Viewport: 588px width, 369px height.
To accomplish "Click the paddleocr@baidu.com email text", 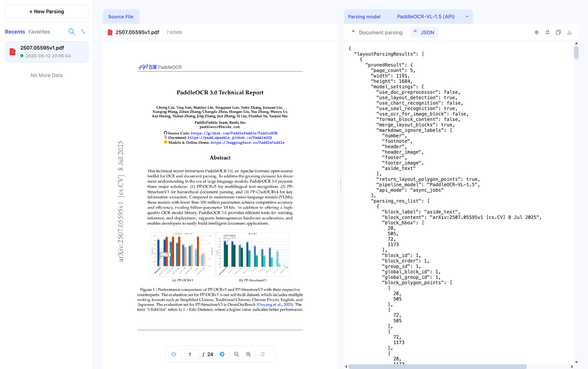I will pyautogui.click(x=220, y=127).
